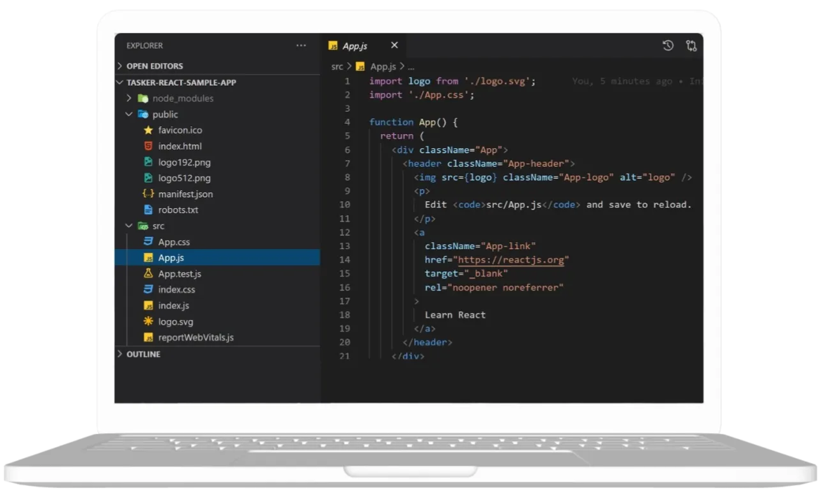The width and height of the screenshot is (823, 504).
Task: Collapse the src folder
Action: (x=158, y=226)
